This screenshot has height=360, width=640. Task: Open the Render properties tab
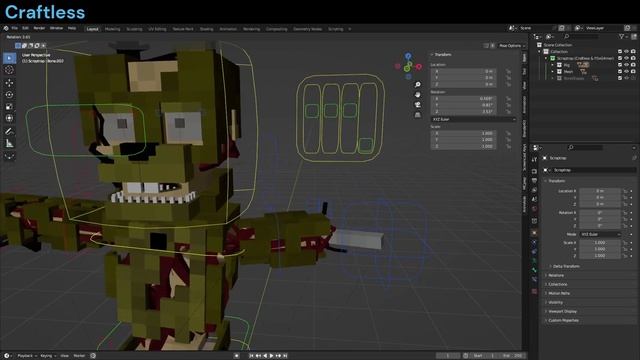[534, 171]
